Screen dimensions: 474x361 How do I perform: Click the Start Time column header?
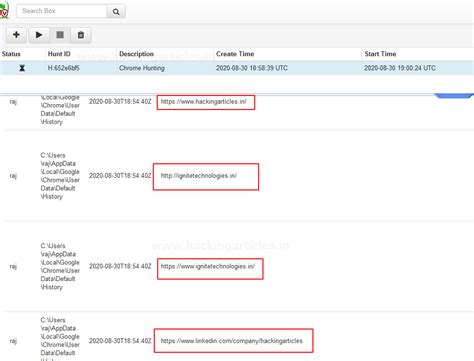coord(380,54)
